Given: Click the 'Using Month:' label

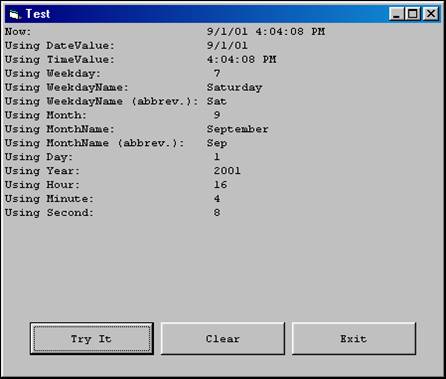Looking at the screenshot, I should (x=46, y=115).
